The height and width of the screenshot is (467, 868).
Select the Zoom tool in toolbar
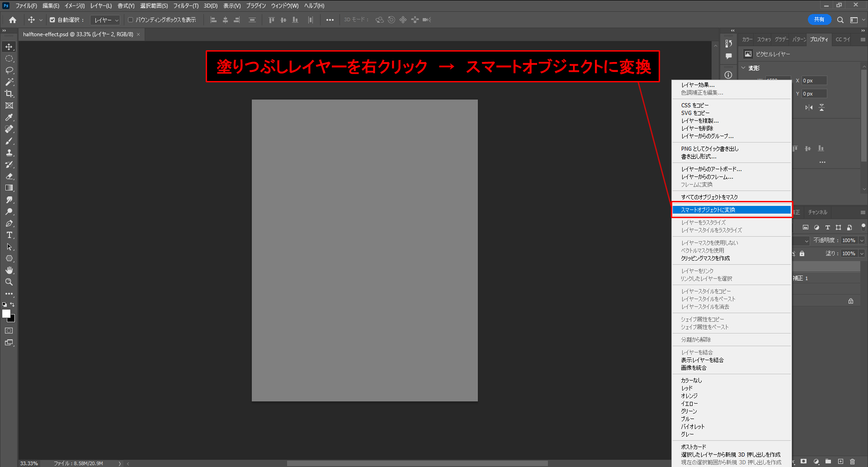coord(9,282)
